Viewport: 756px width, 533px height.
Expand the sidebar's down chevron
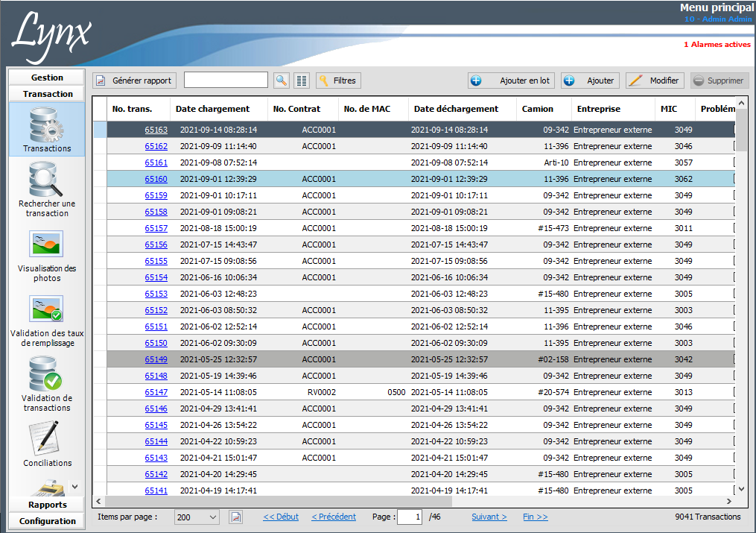pos(74,487)
